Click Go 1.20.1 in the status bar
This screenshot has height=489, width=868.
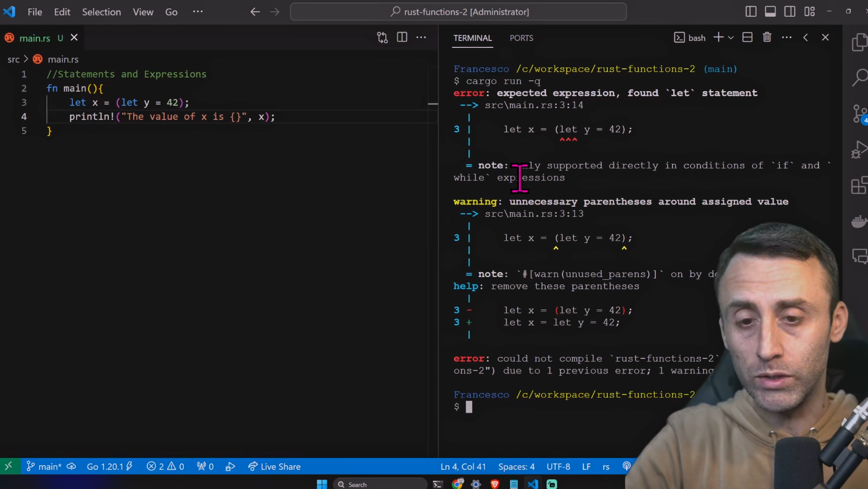pos(105,467)
